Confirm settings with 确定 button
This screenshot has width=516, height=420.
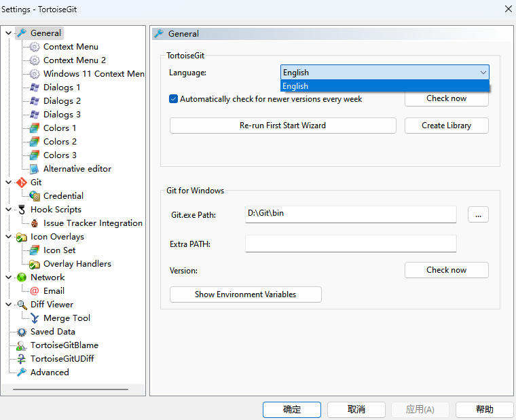coord(292,409)
